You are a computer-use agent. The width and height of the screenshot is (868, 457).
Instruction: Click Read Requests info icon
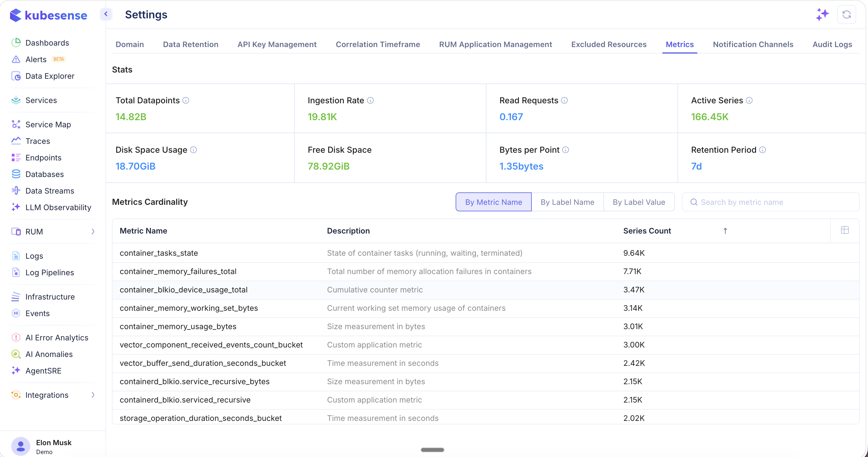click(564, 100)
